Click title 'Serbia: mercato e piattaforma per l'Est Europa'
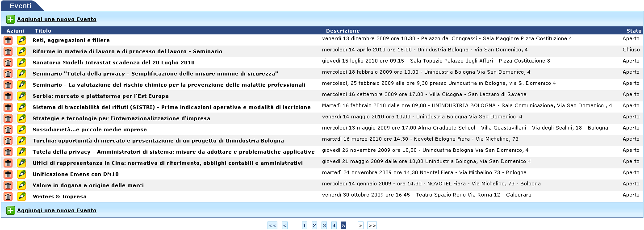The width and height of the screenshot is (644, 230). tap(100, 96)
